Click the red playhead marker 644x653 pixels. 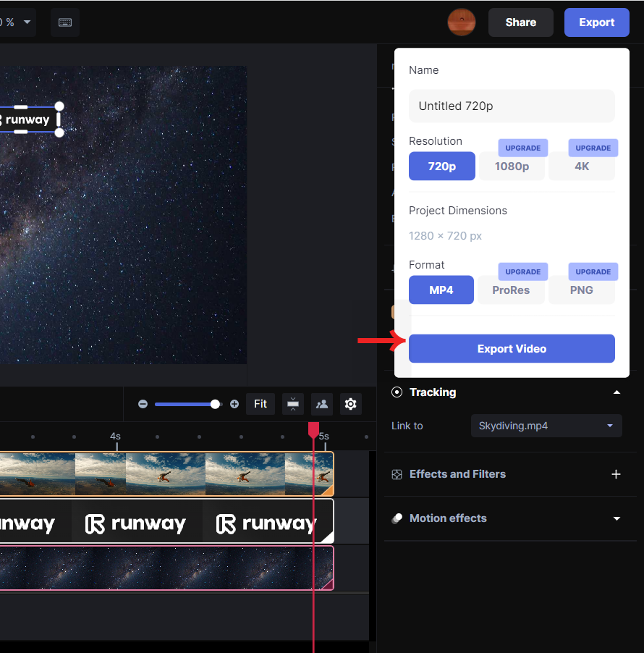point(313,430)
